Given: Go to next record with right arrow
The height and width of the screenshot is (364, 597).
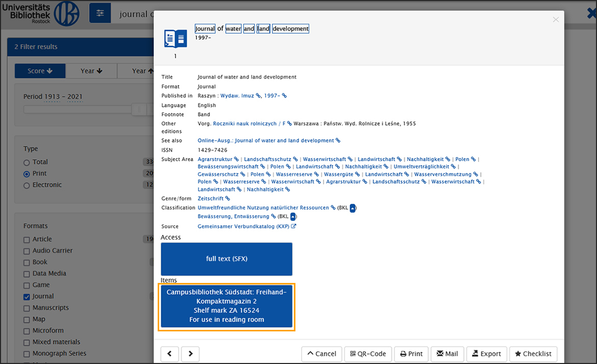Looking at the screenshot, I should pos(190,354).
